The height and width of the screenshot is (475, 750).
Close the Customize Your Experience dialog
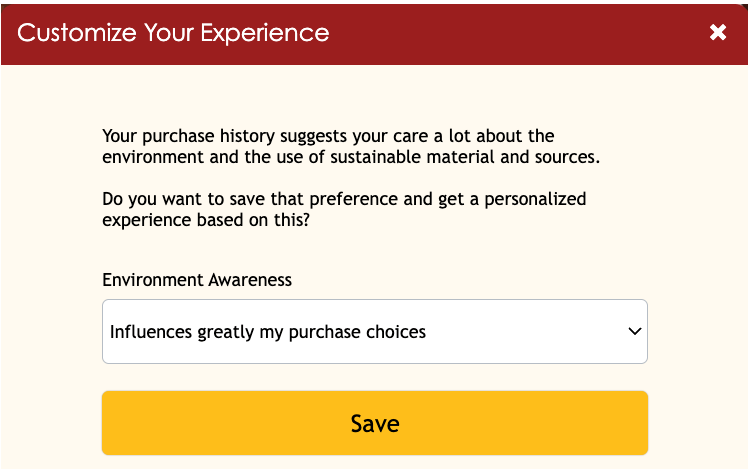coord(717,33)
